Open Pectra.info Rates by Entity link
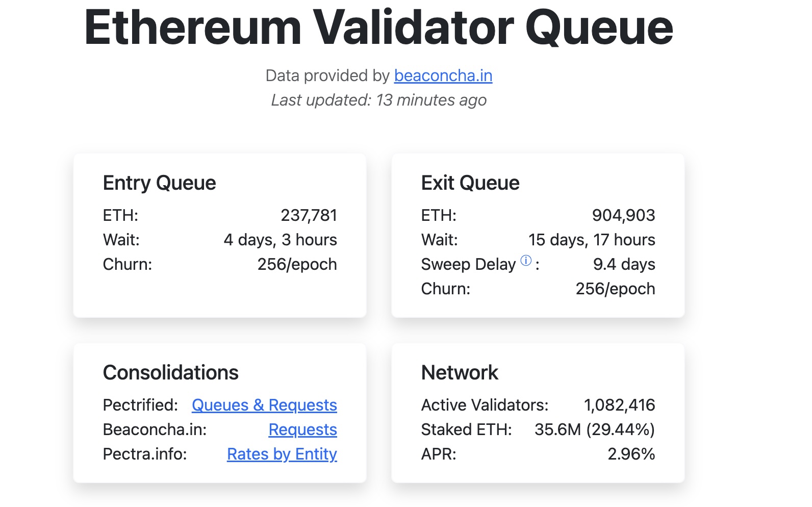This screenshot has height=507, width=812. coord(282,454)
